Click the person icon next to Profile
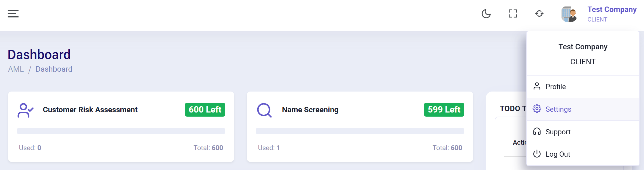The image size is (644, 170). [x=537, y=86]
